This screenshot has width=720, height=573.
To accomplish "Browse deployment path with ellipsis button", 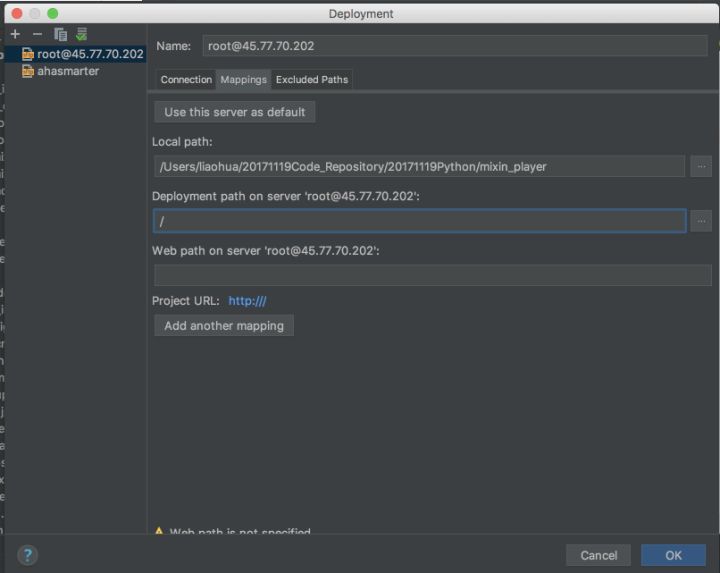I will (x=701, y=220).
